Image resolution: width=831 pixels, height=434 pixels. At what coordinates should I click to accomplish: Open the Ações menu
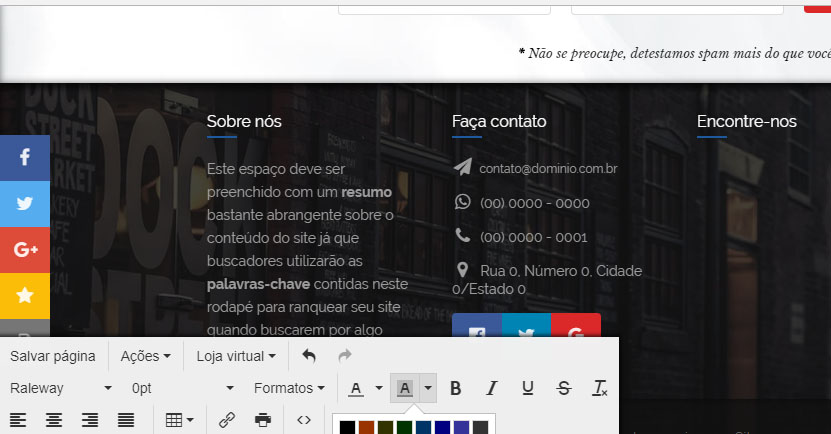click(146, 356)
